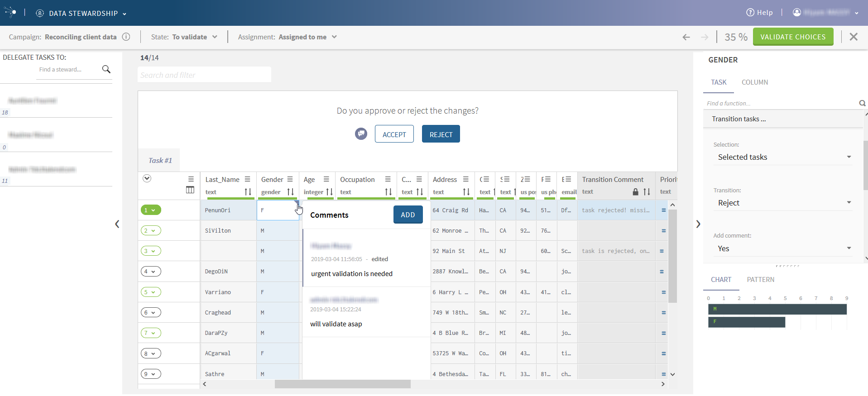Click the Last_Name column sort arrows

click(x=248, y=192)
